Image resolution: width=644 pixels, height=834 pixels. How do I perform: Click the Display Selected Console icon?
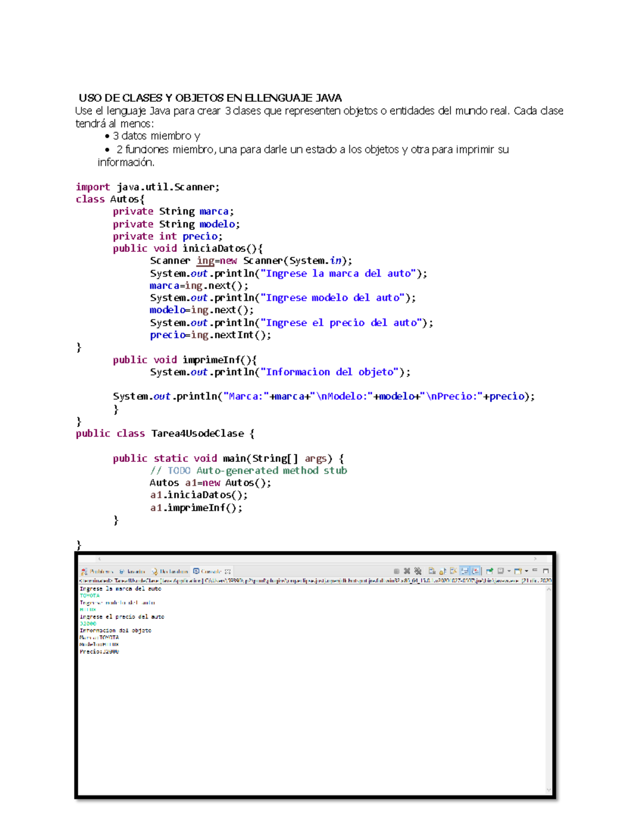click(501, 571)
